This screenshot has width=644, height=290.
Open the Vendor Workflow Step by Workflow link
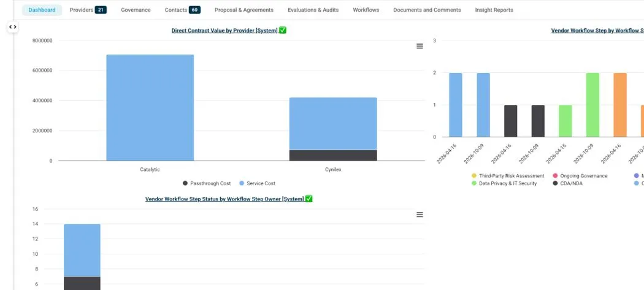[597, 31]
